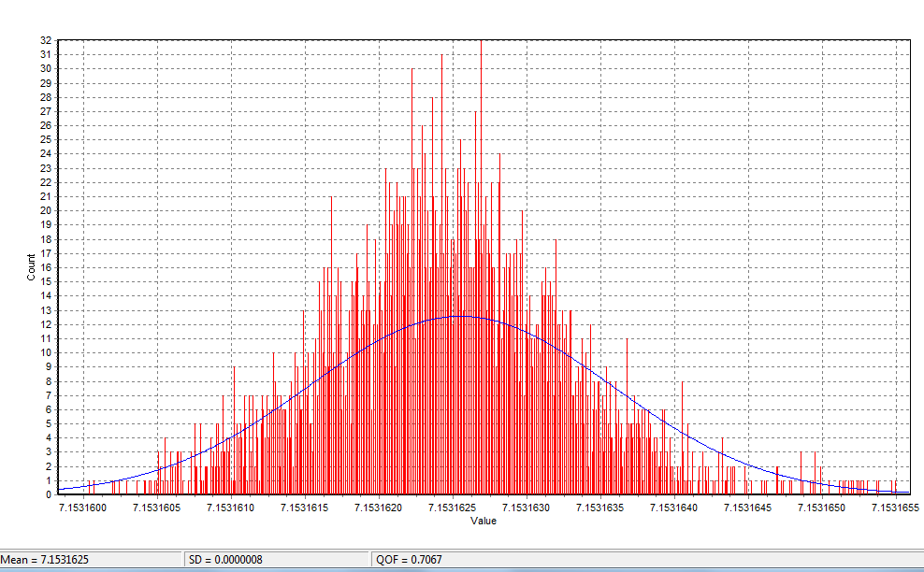Click the QOF = 0.7067 status entry
Viewport: 924px width, 572px height.
point(409,560)
